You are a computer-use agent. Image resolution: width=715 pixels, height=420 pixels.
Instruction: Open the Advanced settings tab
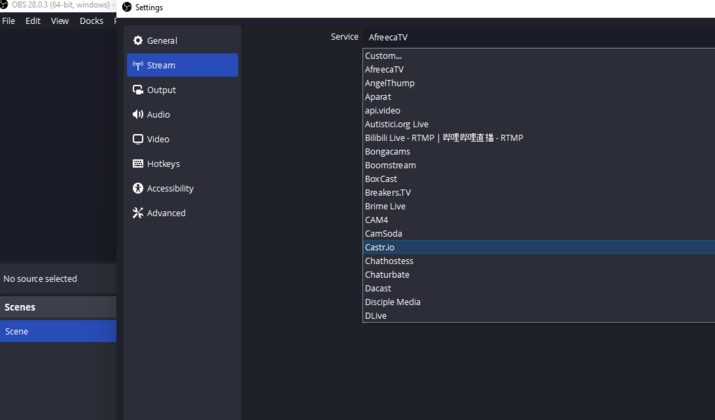[182, 213]
